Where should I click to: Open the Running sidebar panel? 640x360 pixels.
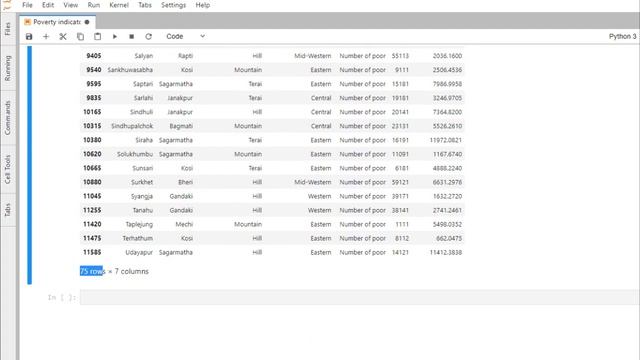coord(8,68)
